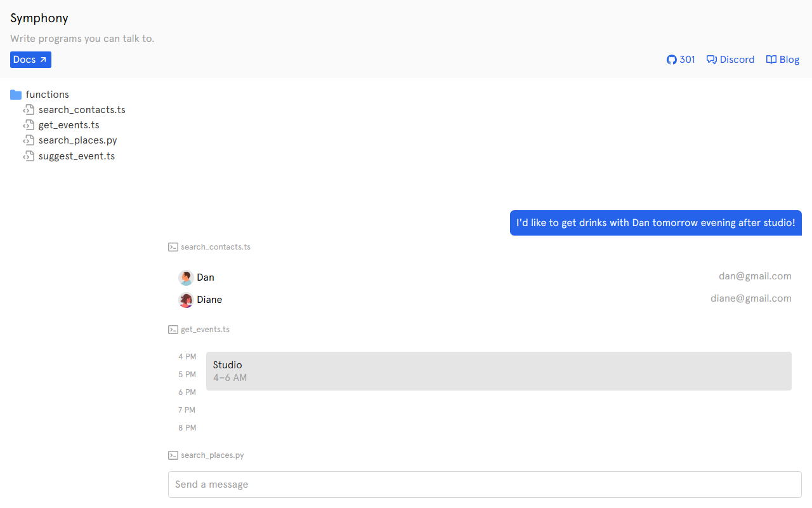Click file icon beside suggest_event.ts in tree
Image resolution: width=812 pixels, height=508 pixels.
(29, 156)
